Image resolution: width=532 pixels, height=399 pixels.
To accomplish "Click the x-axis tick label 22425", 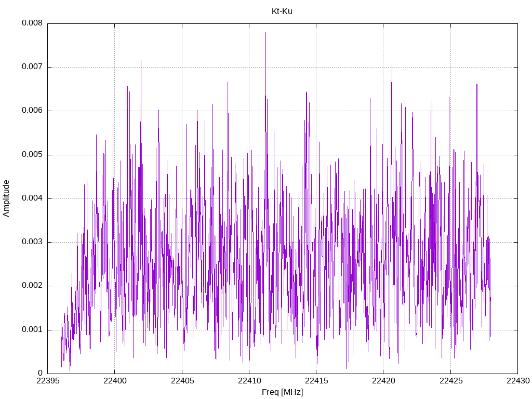I will click(451, 381).
